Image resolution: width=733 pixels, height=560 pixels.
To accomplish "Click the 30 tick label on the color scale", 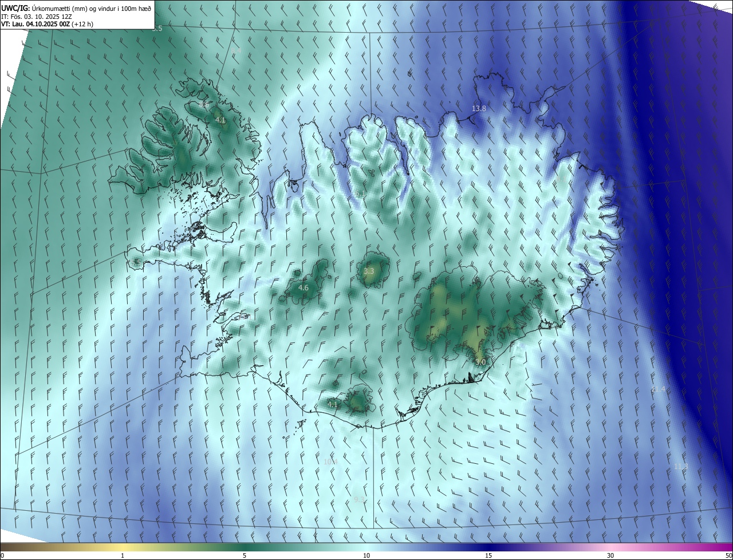I will pos(610,556).
